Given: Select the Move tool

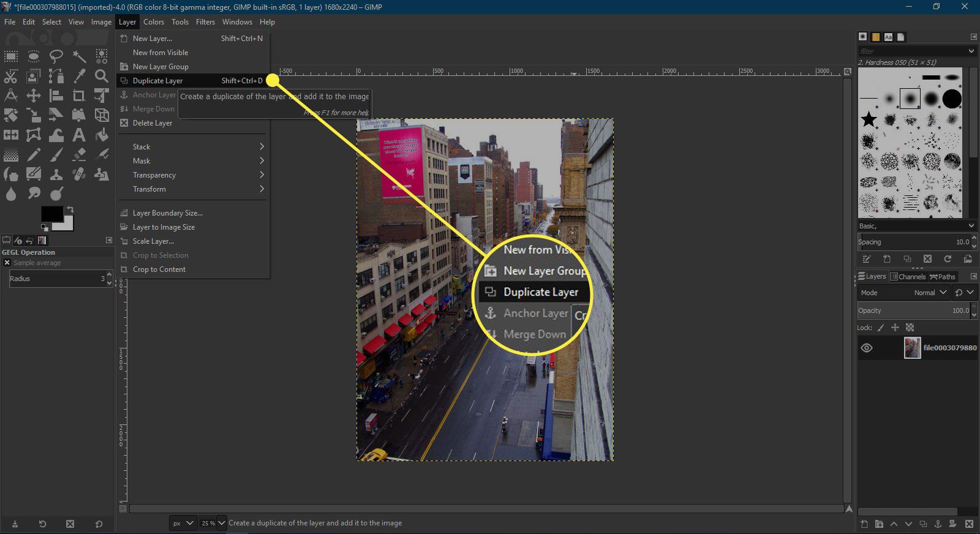Looking at the screenshot, I should (x=34, y=96).
